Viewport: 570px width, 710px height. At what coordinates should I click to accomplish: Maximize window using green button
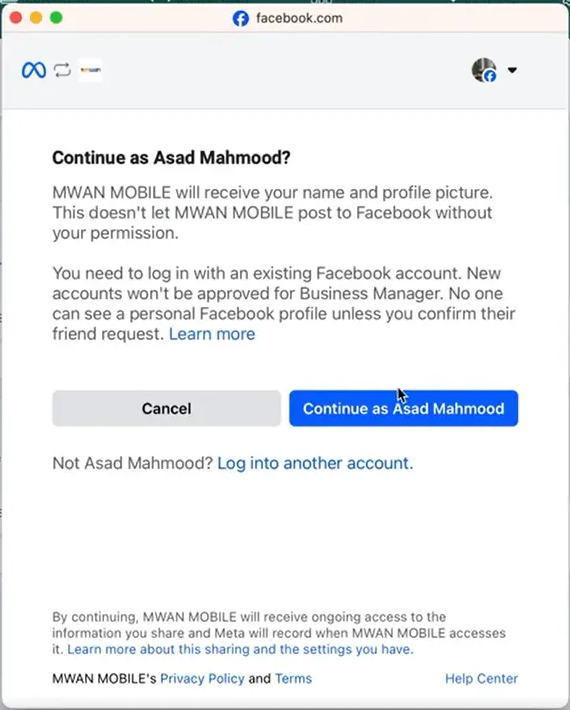[56, 18]
